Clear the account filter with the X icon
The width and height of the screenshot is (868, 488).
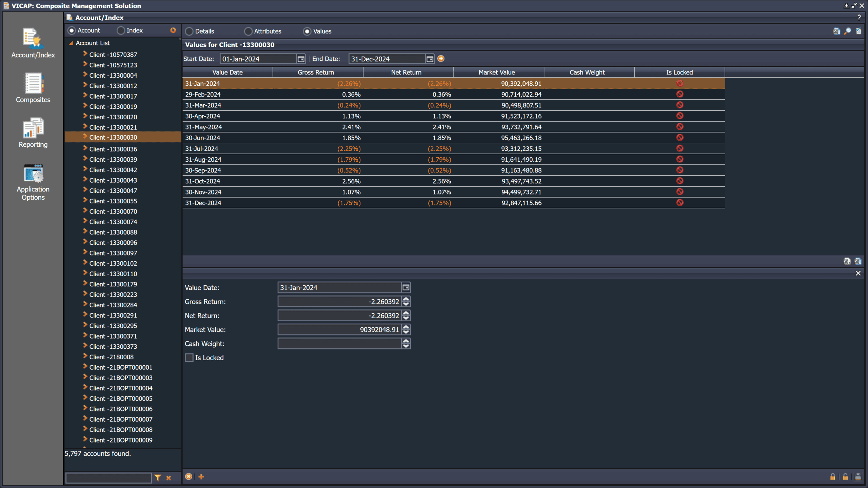[x=169, y=478]
